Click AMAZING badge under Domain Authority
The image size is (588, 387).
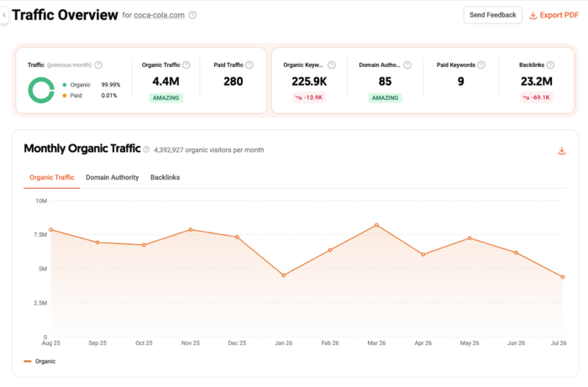(x=385, y=97)
